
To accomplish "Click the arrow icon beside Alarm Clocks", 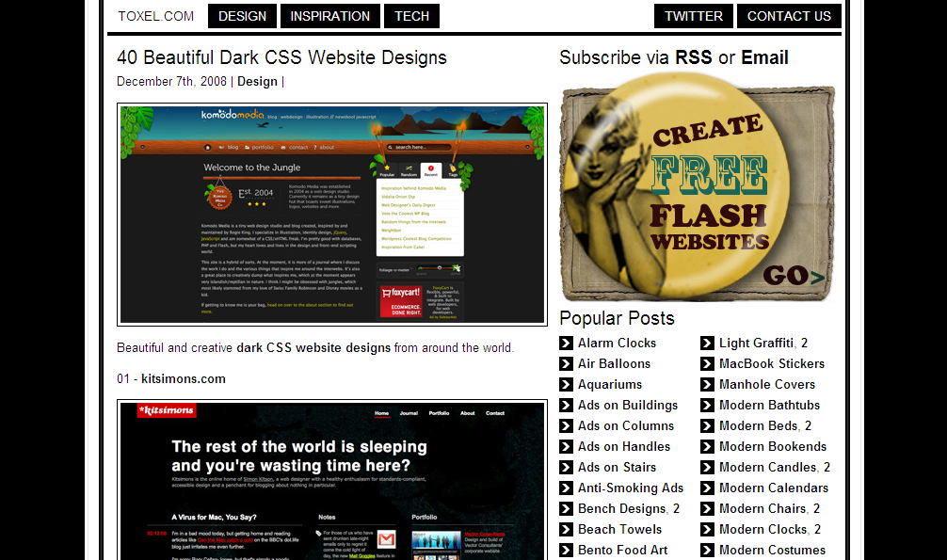I will [566, 344].
